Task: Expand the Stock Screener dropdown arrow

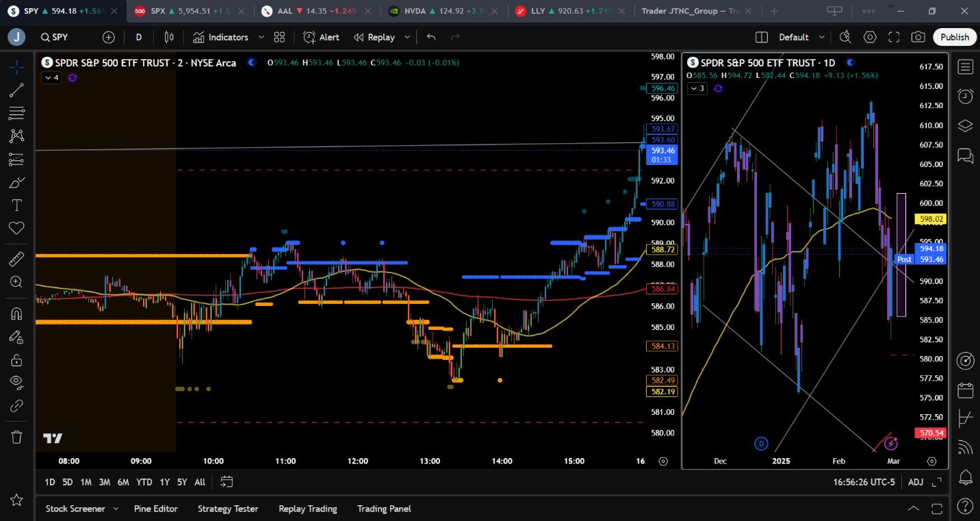Action: (x=116, y=509)
